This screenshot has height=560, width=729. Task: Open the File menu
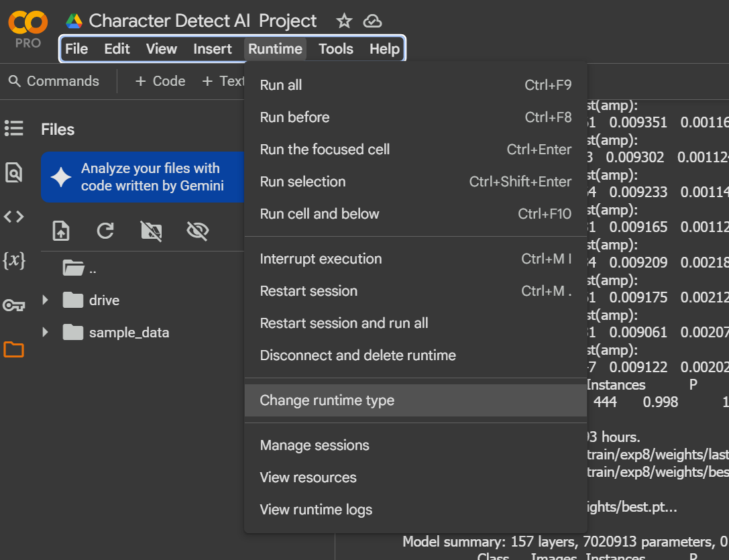pos(76,49)
